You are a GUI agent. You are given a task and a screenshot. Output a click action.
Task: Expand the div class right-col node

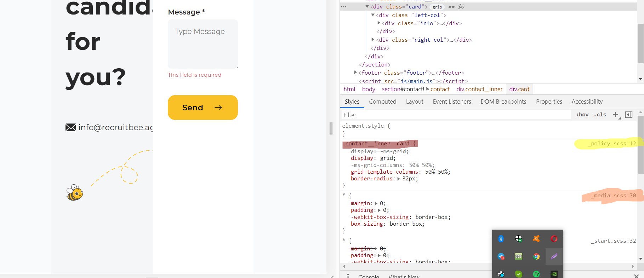coord(373,40)
